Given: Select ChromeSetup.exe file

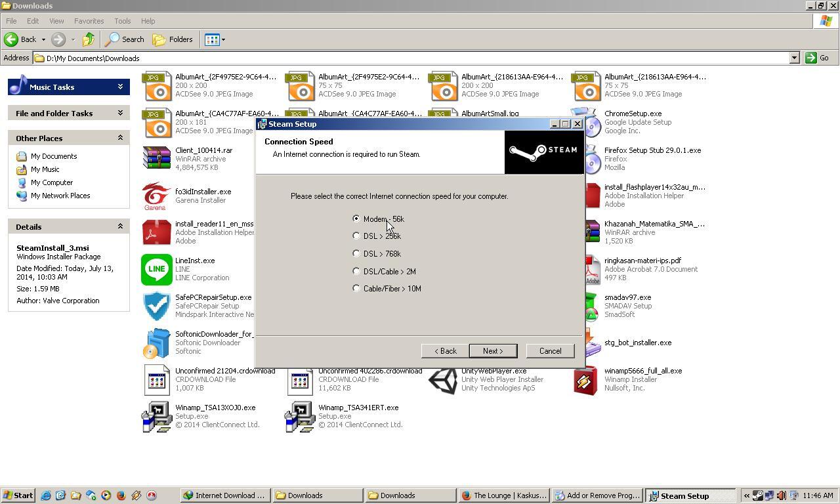Looking at the screenshot, I should click(x=633, y=114).
